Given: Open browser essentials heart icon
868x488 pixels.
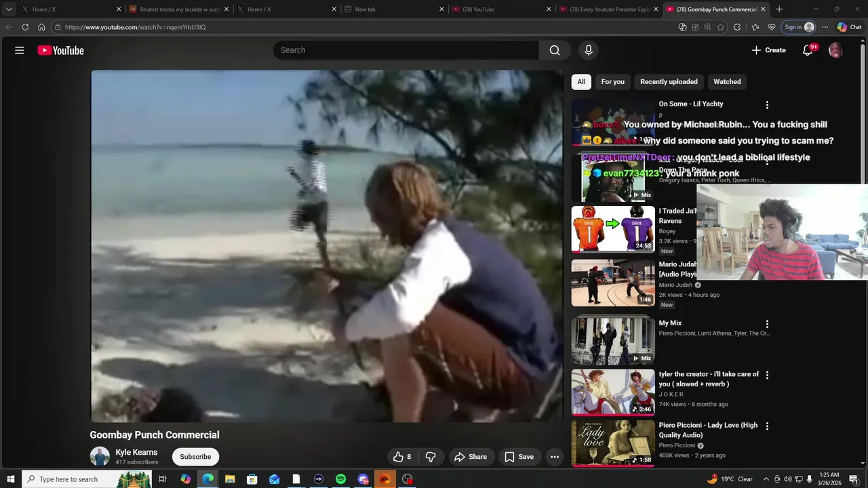Looking at the screenshot, I should 772,27.
